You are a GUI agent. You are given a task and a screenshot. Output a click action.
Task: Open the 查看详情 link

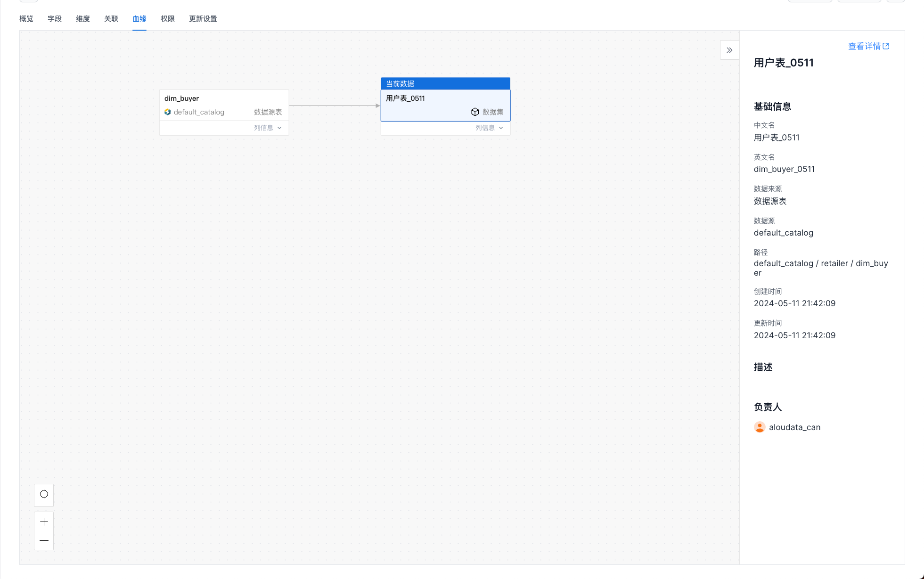[x=864, y=46]
